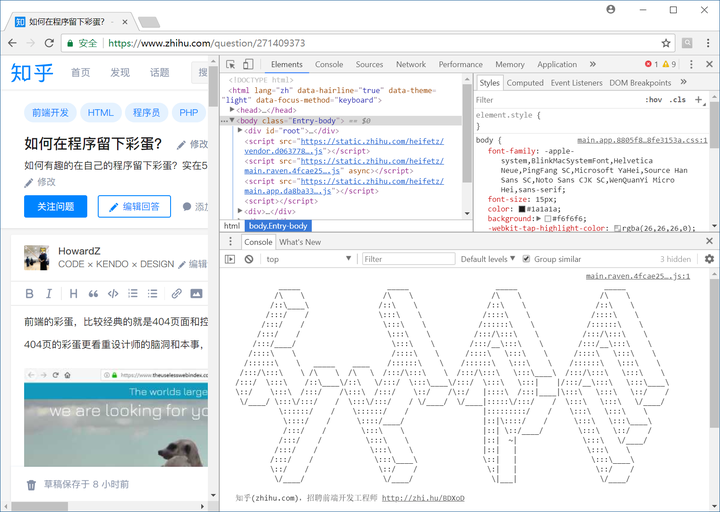Close the console drawer

point(709,241)
